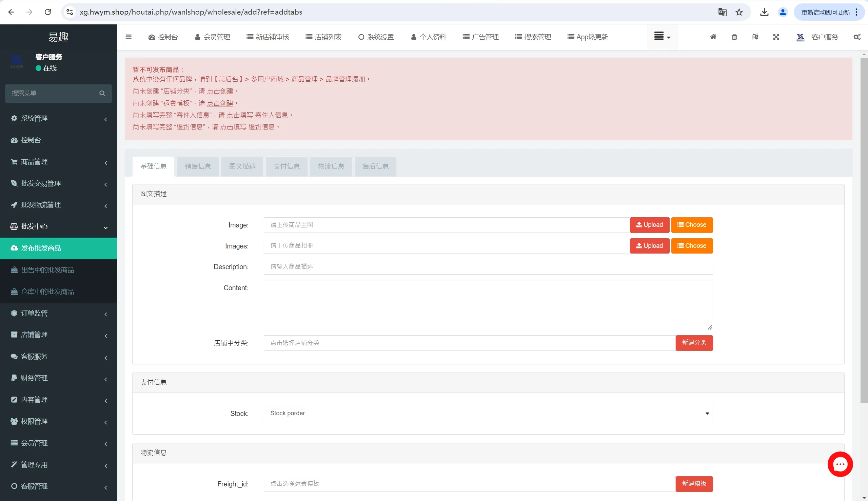
Task: Click the home icon in top bar
Action: tap(713, 37)
